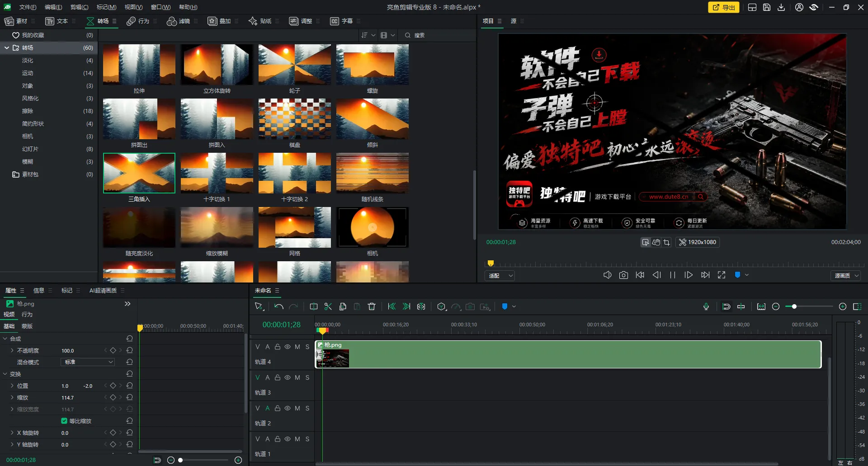Viewport: 868px width, 466px height.
Task: Click jump to clip end icon
Action: click(406, 306)
